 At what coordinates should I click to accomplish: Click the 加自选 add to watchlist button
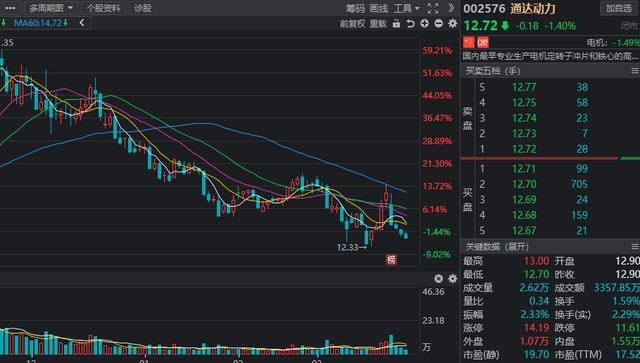click(618, 8)
